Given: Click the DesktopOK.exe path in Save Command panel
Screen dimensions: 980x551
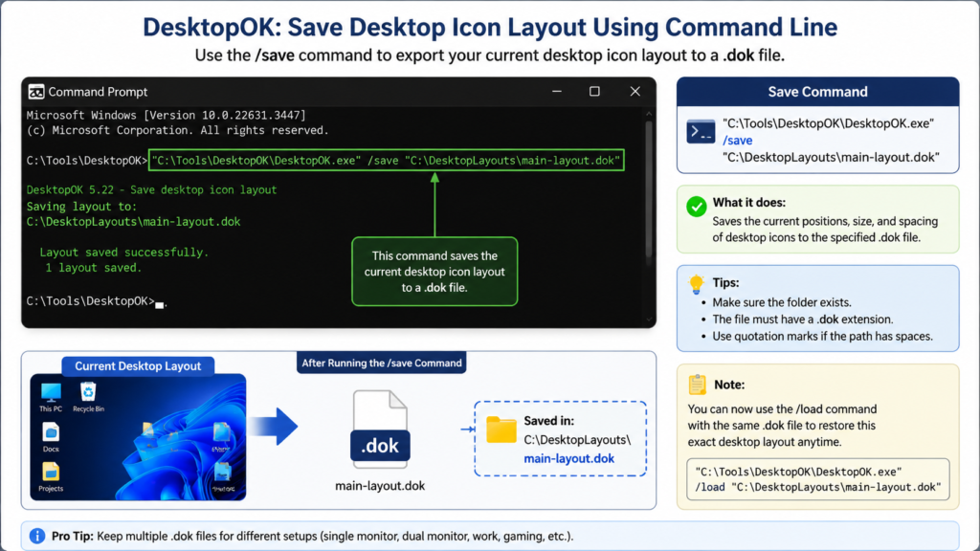Looking at the screenshot, I should tap(828, 123).
